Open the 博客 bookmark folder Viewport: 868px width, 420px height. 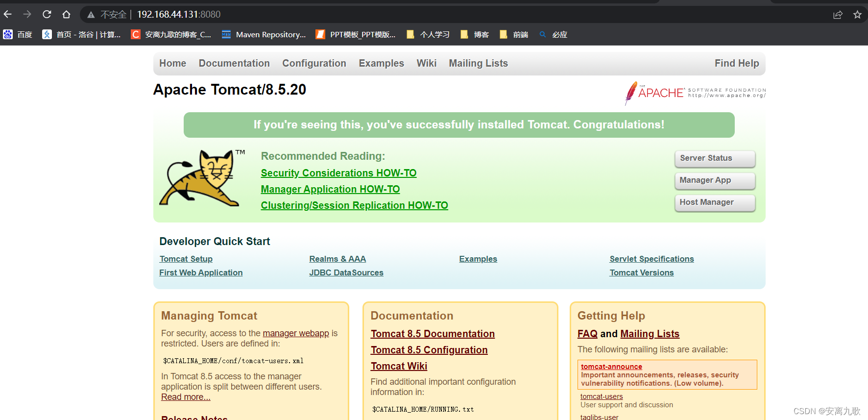point(475,34)
